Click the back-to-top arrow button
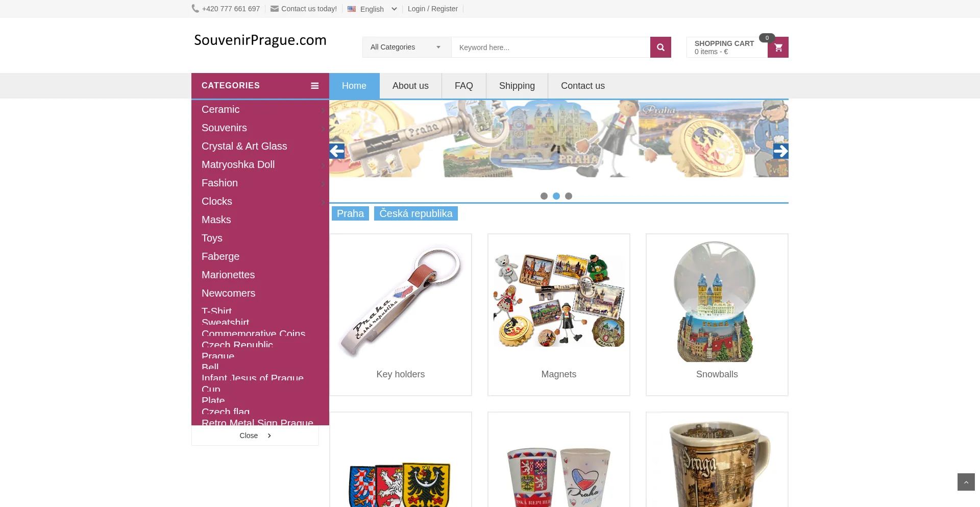This screenshot has height=507, width=980. pyautogui.click(x=966, y=482)
